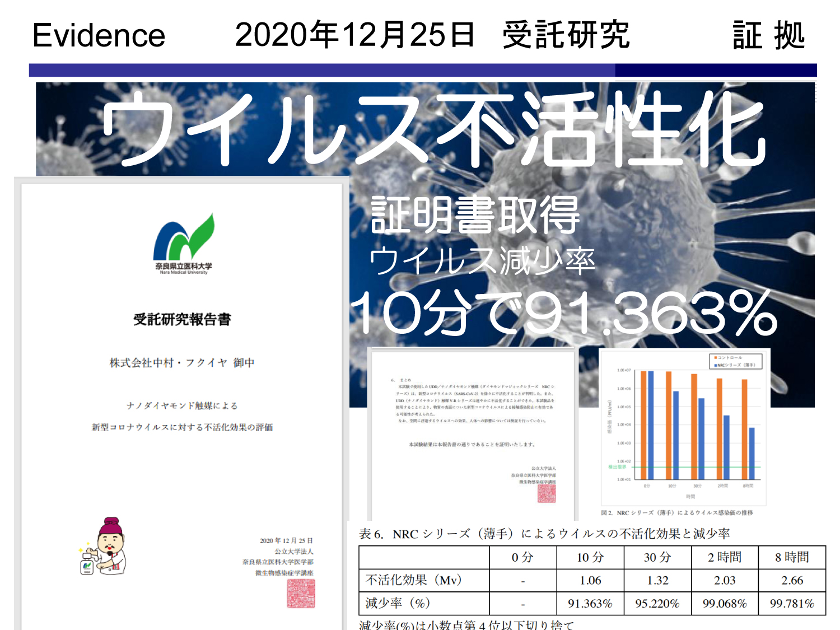Click the 受託研究報告書 report title

pos(182,320)
